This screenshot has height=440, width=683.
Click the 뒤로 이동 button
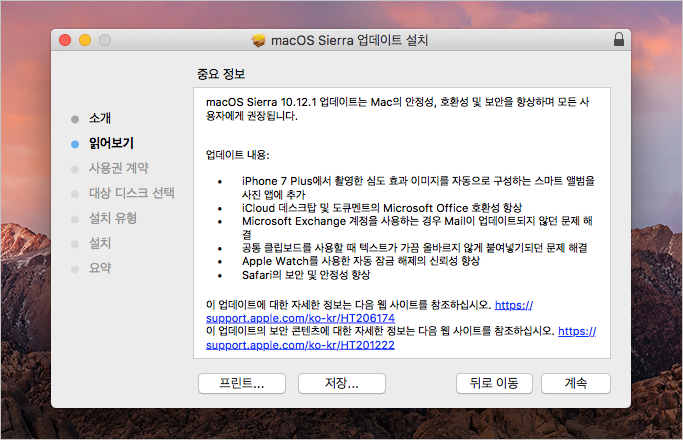(x=494, y=383)
